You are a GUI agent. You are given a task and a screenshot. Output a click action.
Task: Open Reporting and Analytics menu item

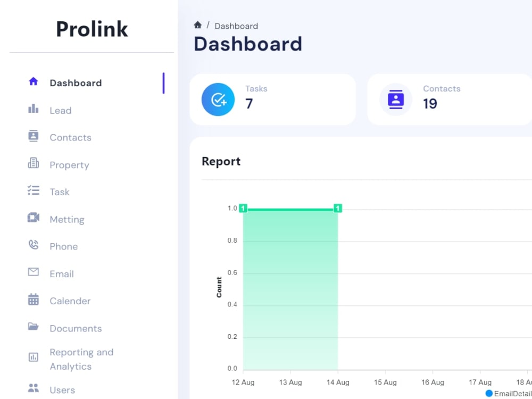pos(81,359)
